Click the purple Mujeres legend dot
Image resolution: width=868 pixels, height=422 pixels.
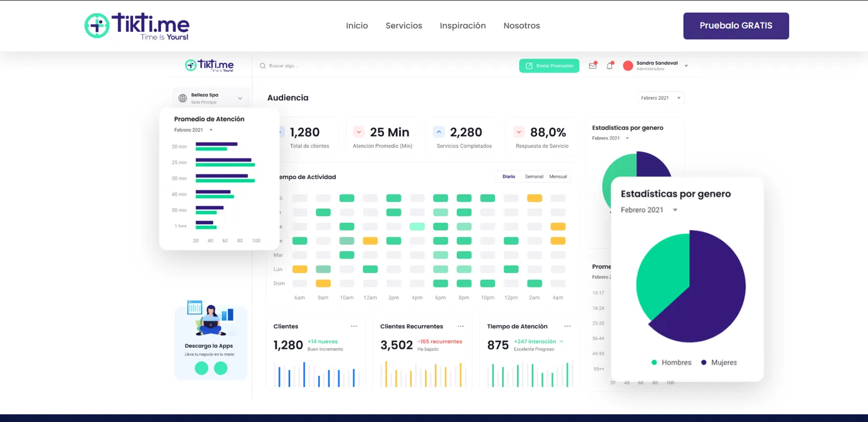pyautogui.click(x=704, y=362)
